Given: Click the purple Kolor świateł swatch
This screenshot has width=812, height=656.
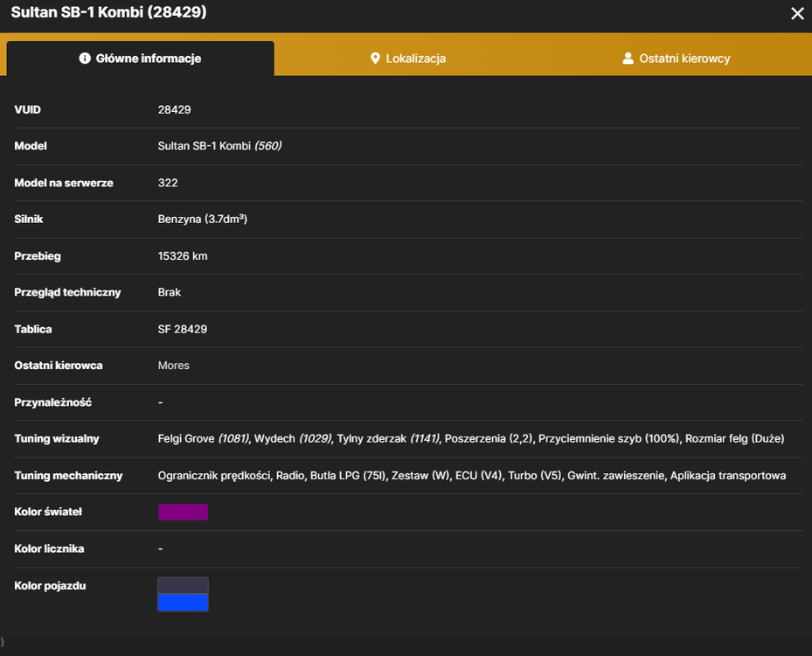Looking at the screenshot, I should [183, 512].
